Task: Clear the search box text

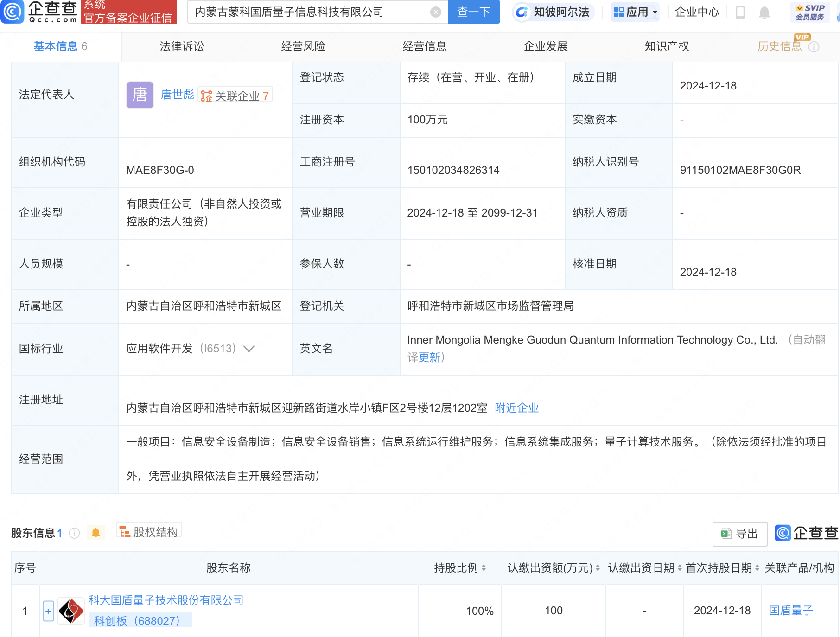Action: click(435, 12)
